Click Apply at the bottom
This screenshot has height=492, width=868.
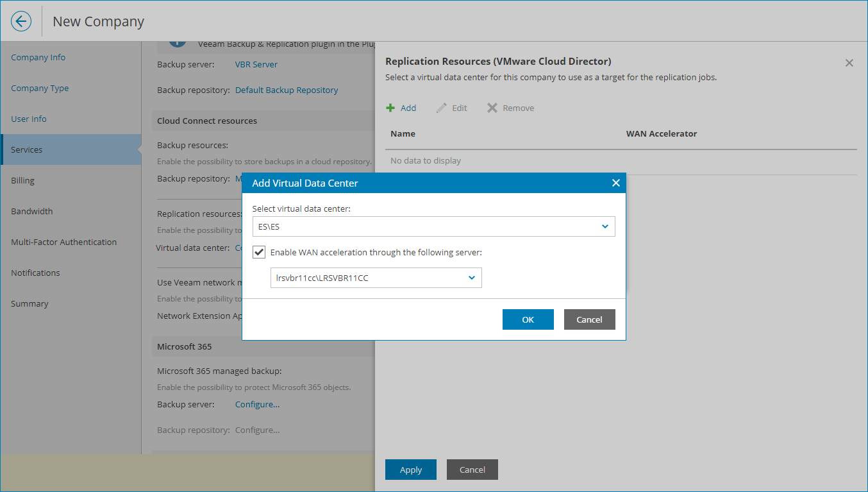[410, 469]
